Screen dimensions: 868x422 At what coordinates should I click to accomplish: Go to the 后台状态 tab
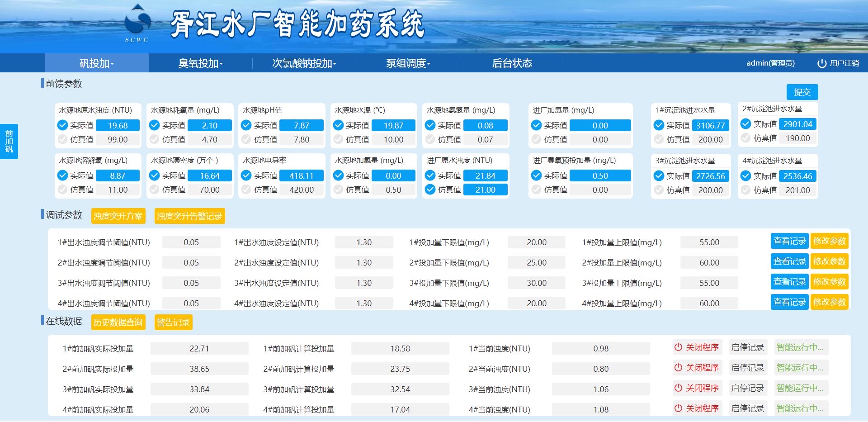(x=512, y=63)
